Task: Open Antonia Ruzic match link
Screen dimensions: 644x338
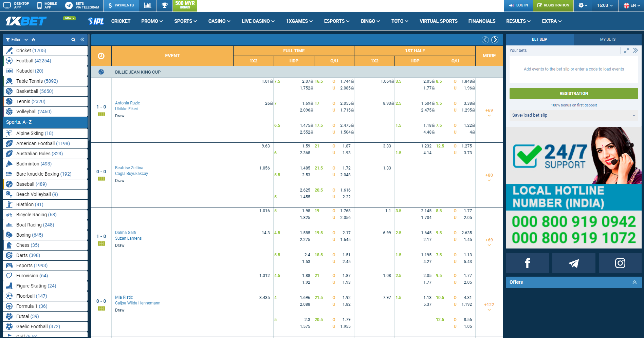Action: [127, 103]
